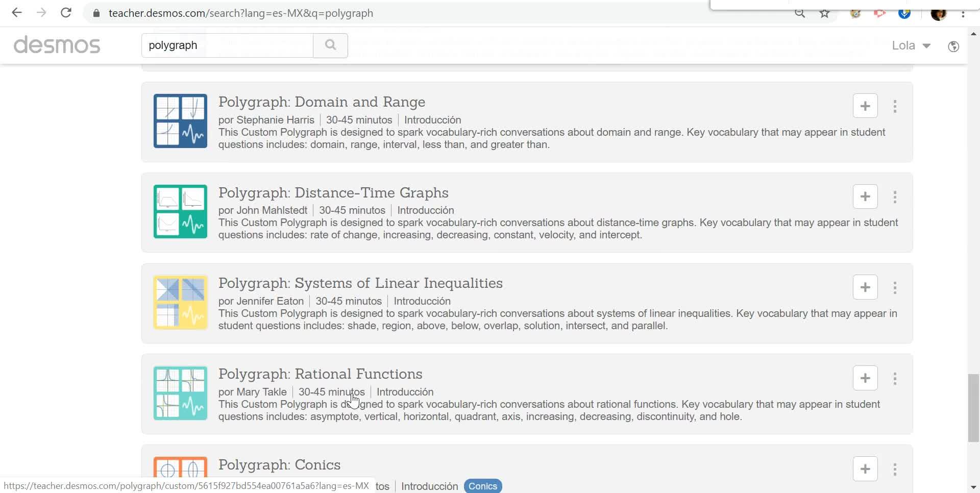This screenshot has width=980, height=493.
Task: Click the polygraph search input field
Action: (x=227, y=45)
